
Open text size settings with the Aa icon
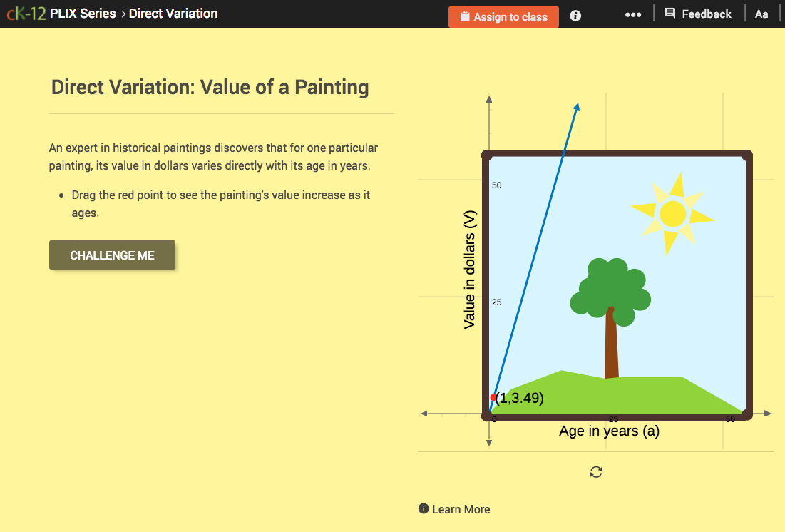tap(761, 14)
